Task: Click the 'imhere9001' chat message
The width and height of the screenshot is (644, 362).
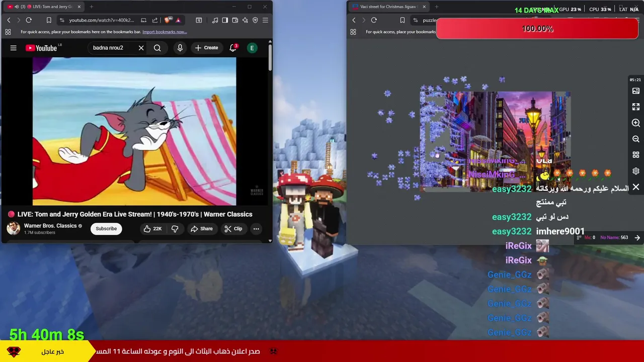Action: click(x=560, y=231)
